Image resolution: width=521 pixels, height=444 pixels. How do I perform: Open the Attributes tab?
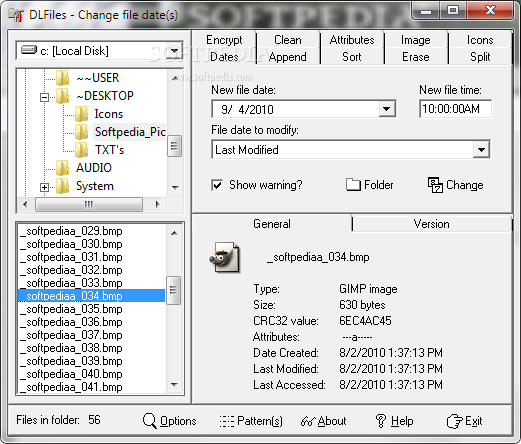point(352,40)
